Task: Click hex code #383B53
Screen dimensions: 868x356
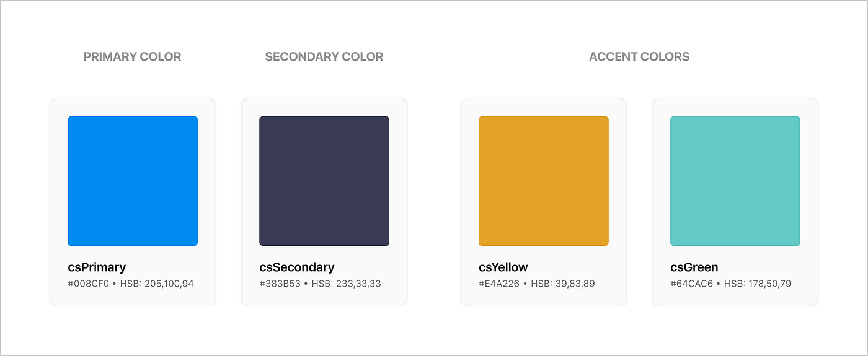Action: (280, 284)
